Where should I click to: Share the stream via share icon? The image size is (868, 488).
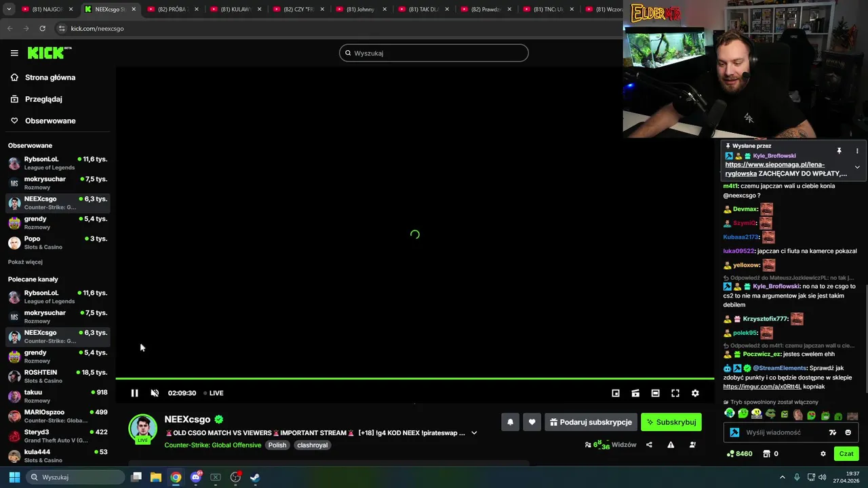[x=650, y=445]
